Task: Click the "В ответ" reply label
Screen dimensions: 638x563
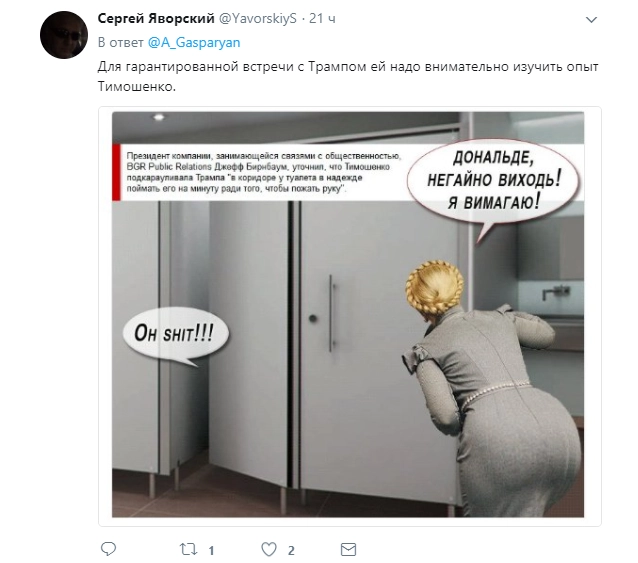Action: (x=120, y=42)
